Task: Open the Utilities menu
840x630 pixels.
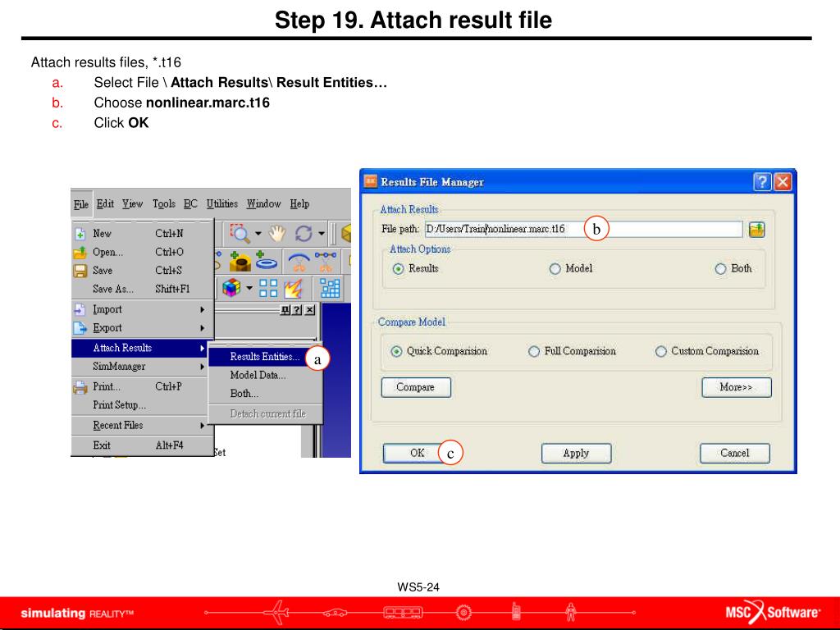Action: pos(221,203)
